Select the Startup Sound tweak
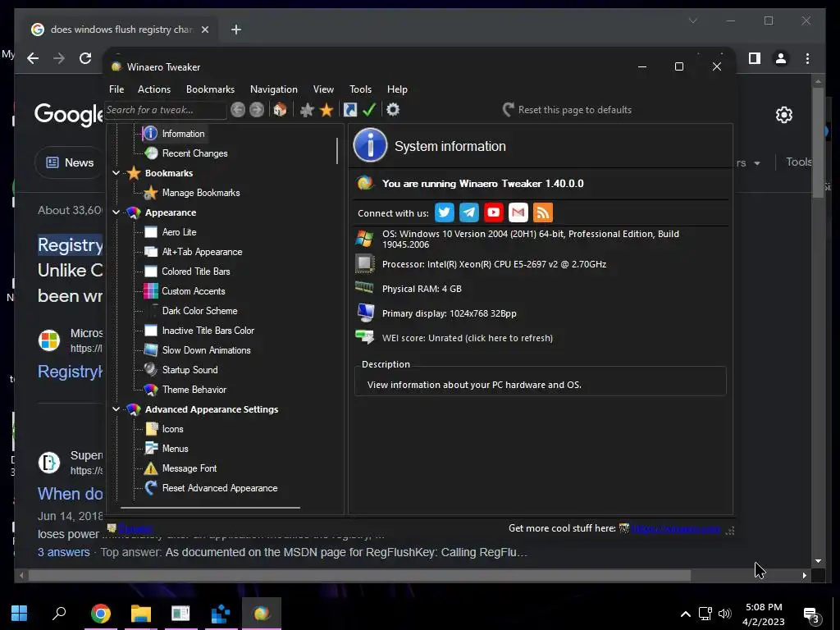This screenshot has height=630, width=840. tap(189, 370)
